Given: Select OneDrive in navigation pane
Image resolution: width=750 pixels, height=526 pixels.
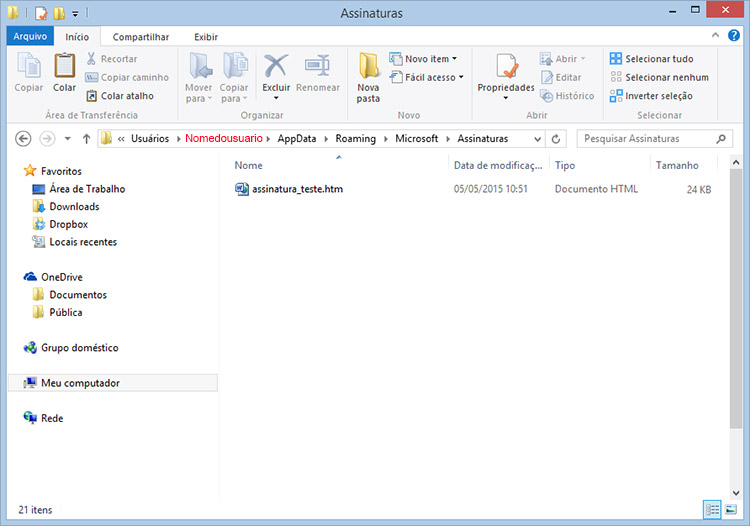Looking at the screenshot, I should coord(53,277).
